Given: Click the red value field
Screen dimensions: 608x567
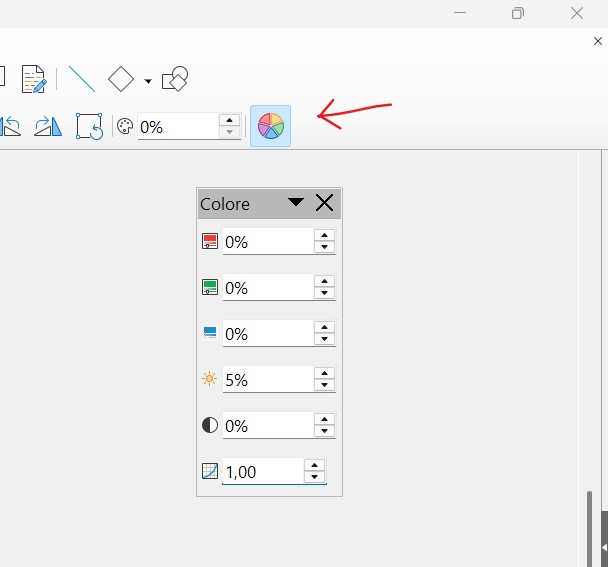Looking at the screenshot, I should 268,242.
